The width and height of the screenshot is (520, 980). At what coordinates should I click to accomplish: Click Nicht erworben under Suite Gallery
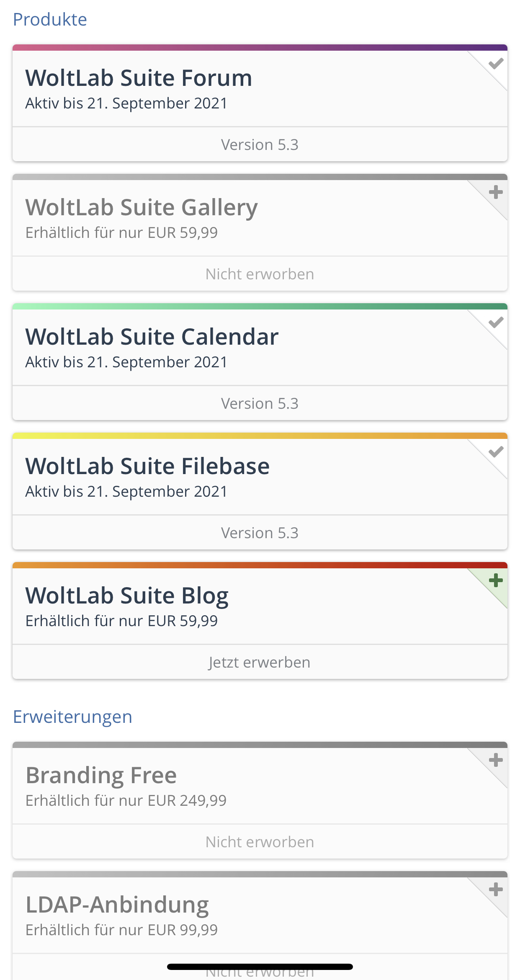(x=260, y=274)
